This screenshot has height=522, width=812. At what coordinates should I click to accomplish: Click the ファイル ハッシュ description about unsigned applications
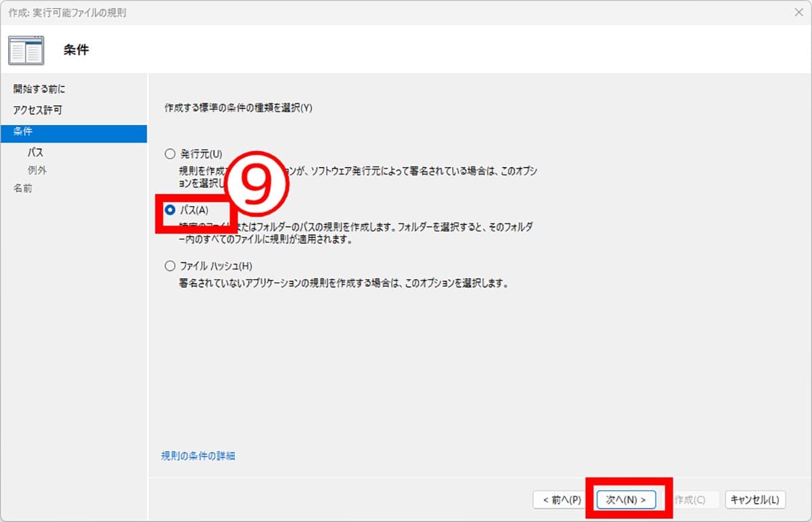[x=343, y=283]
